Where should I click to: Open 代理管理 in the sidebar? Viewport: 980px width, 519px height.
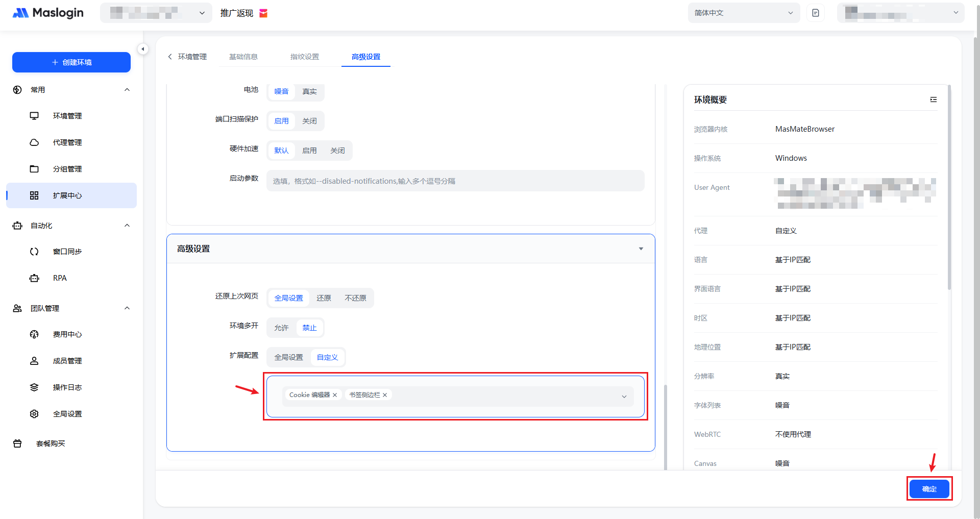[x=67, y=142]
